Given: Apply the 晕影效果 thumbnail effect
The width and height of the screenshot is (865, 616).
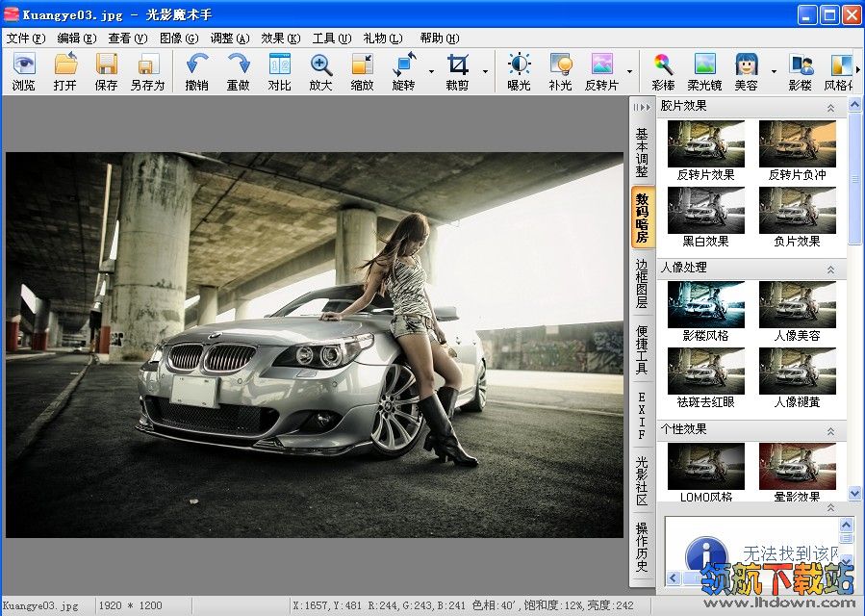Looking at the screenshot, I should click(x=797, y=473).
